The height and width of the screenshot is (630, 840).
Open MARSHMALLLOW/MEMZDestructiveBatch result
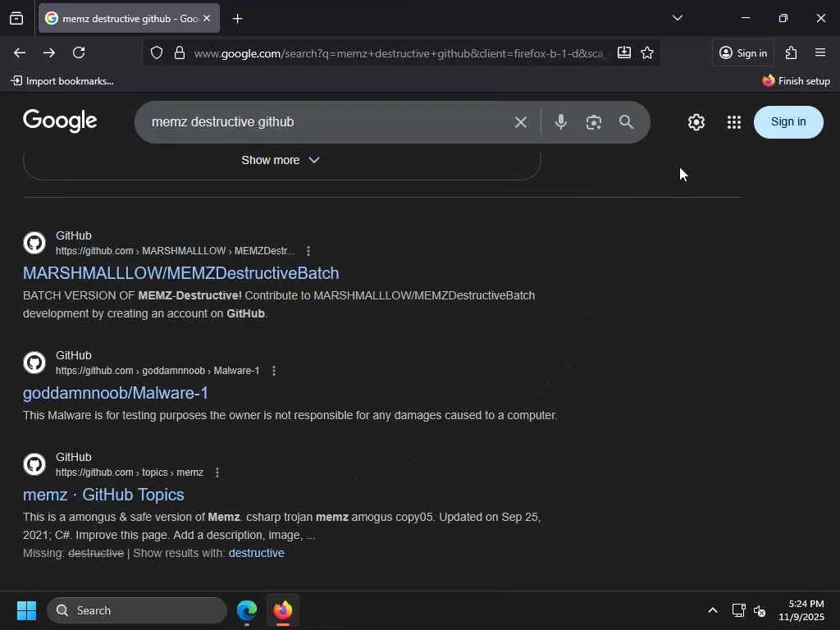pos(180,273)
